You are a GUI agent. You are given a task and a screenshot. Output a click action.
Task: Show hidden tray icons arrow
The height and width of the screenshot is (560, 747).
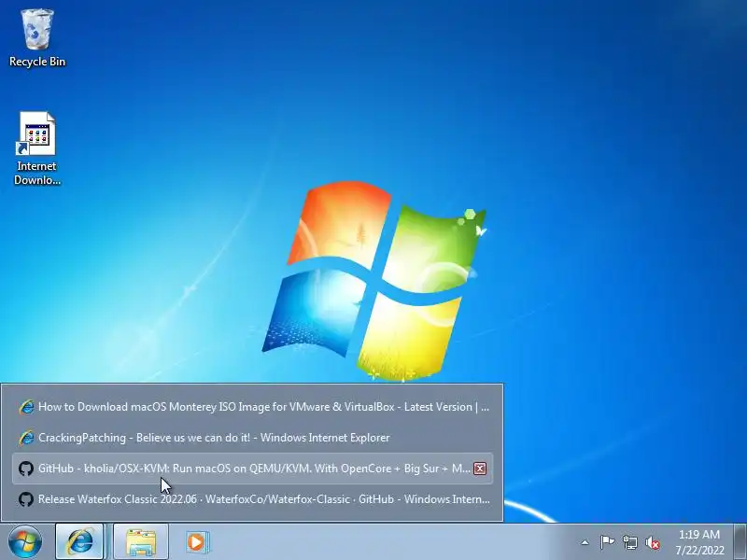(585, 542)
